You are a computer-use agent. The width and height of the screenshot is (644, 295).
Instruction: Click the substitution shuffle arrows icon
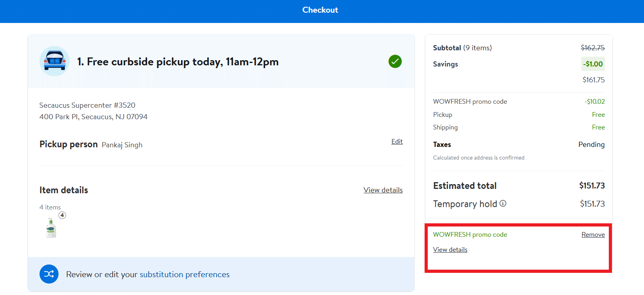pyautogui.click(x=49, y=274)
